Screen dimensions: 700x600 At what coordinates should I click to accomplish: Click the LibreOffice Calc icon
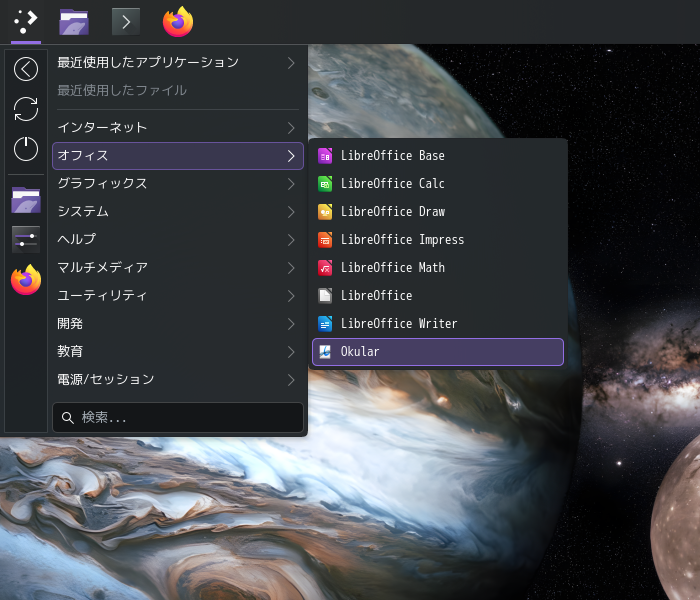coord(325,184)
